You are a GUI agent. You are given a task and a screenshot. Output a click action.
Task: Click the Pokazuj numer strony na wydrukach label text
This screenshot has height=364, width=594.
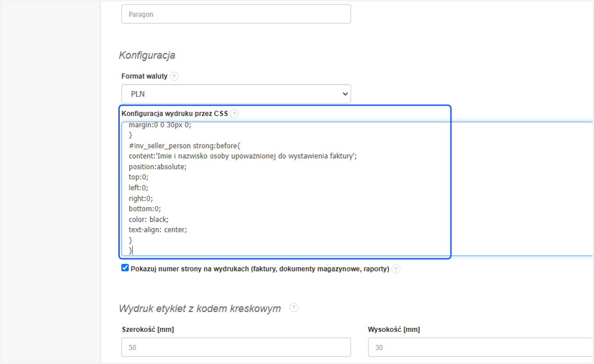pyautogui.click(x=260, y=270)
